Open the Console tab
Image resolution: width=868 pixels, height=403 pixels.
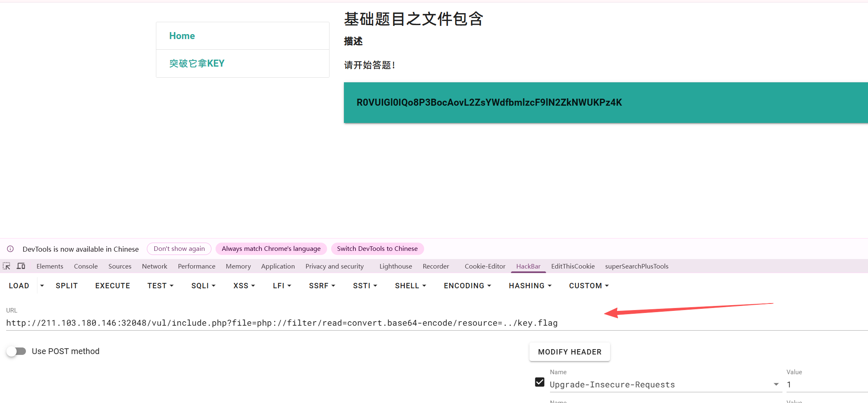[86, 266]
